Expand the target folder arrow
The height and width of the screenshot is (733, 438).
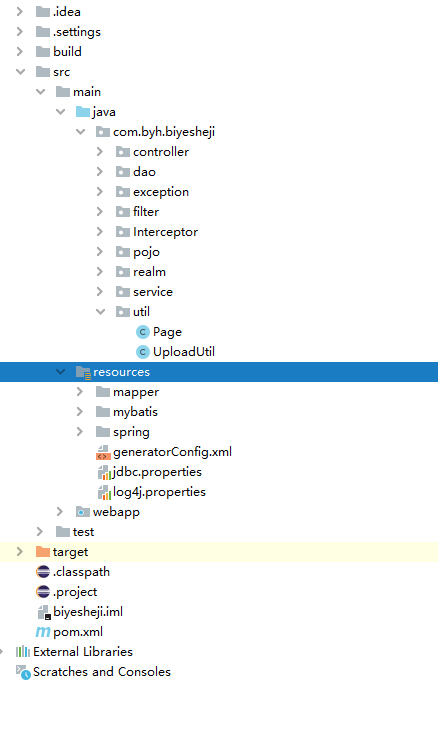coord(20,552)
